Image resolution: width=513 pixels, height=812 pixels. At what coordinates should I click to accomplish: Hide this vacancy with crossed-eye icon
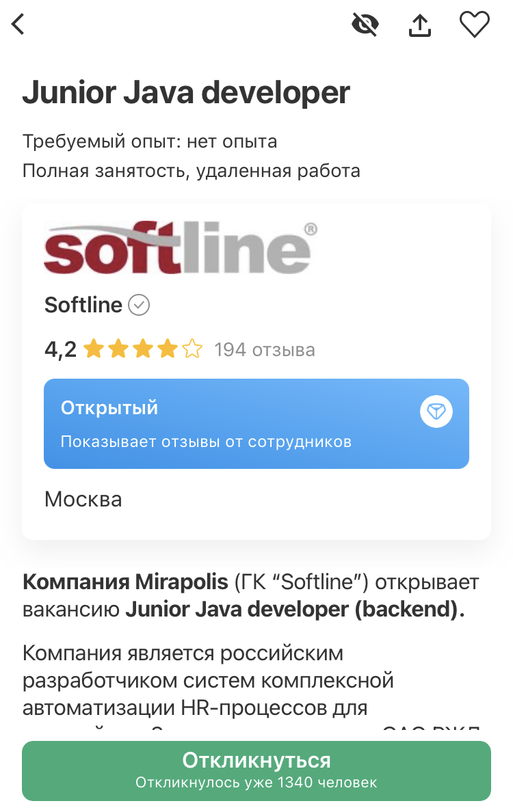coord(365,25)
